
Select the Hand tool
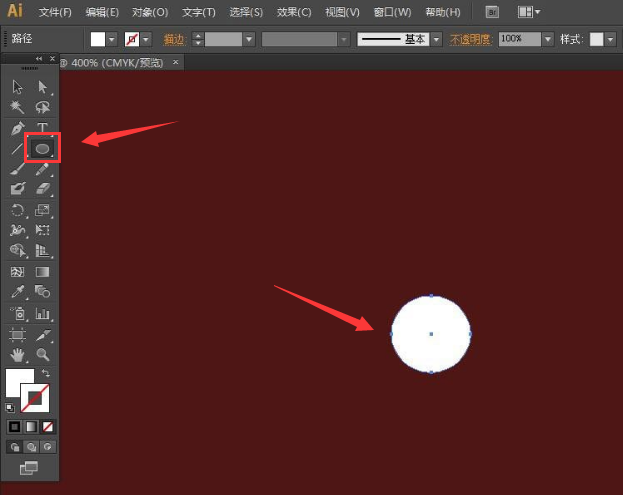tap(17, 354)
